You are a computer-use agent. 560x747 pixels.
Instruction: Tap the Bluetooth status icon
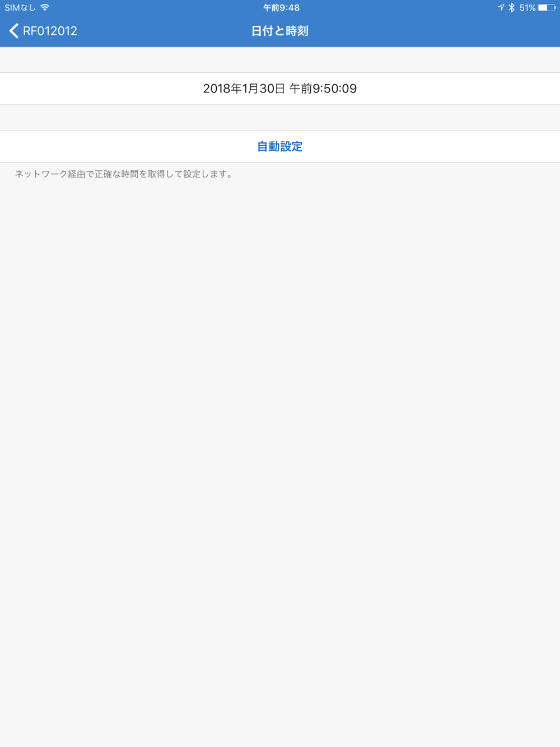click(511, 8)
